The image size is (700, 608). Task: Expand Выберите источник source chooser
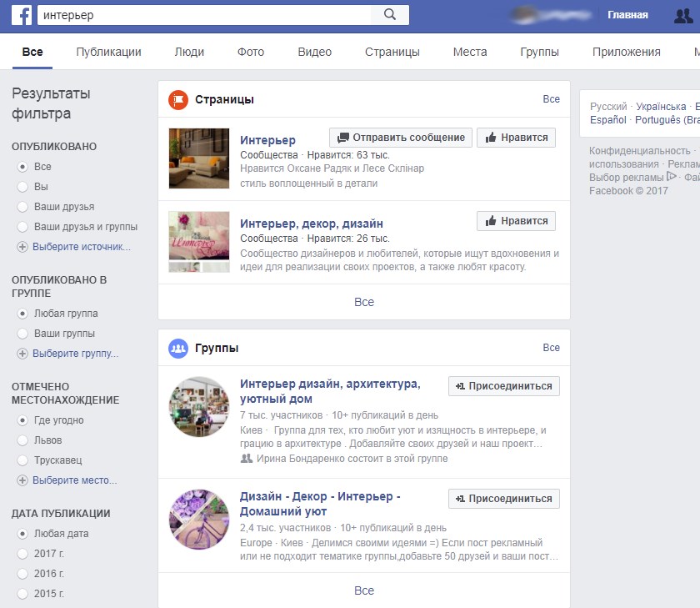click(x=82, y=247)
